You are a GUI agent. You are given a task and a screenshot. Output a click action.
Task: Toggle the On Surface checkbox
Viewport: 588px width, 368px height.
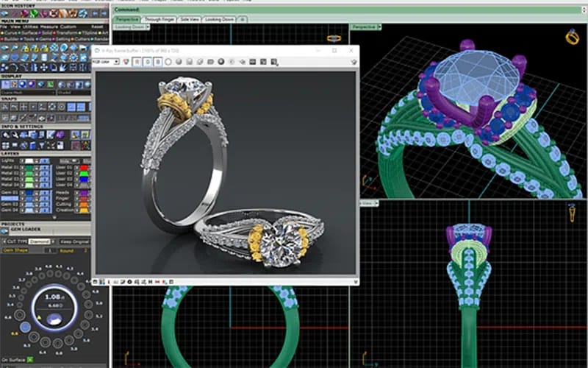(x=31, y=360)
